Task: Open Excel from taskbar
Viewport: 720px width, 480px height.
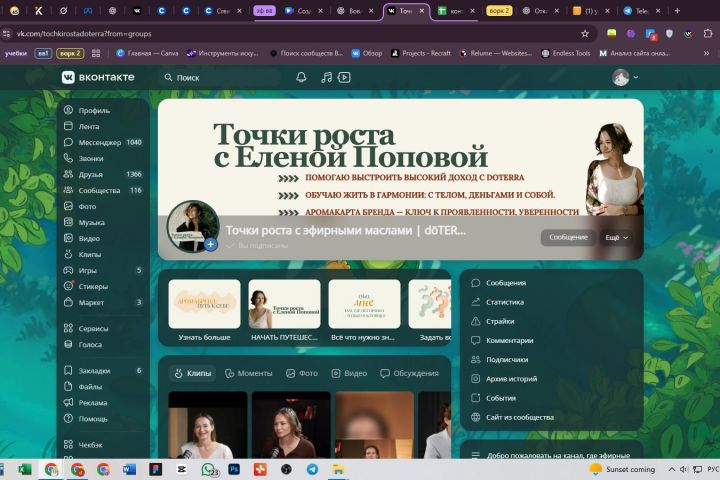Action: point(25,469)
